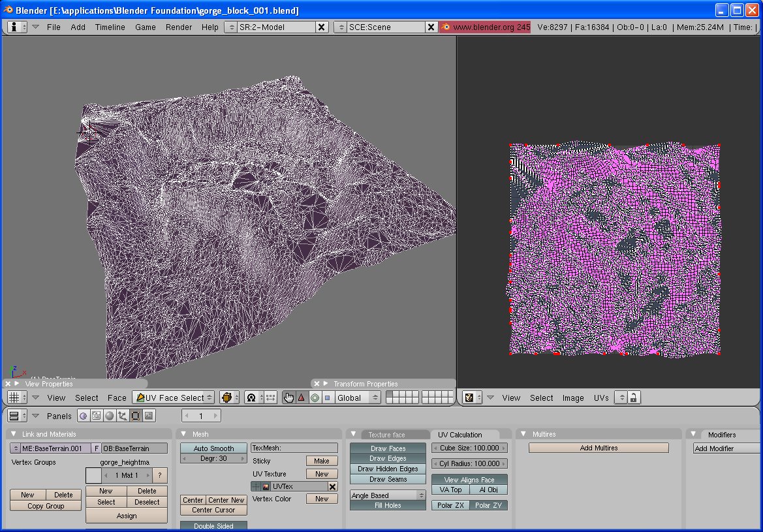Click the translate manipulator triangle icon
The height and width of the screenshot is (532, 763).
click(x=302, y=398)
